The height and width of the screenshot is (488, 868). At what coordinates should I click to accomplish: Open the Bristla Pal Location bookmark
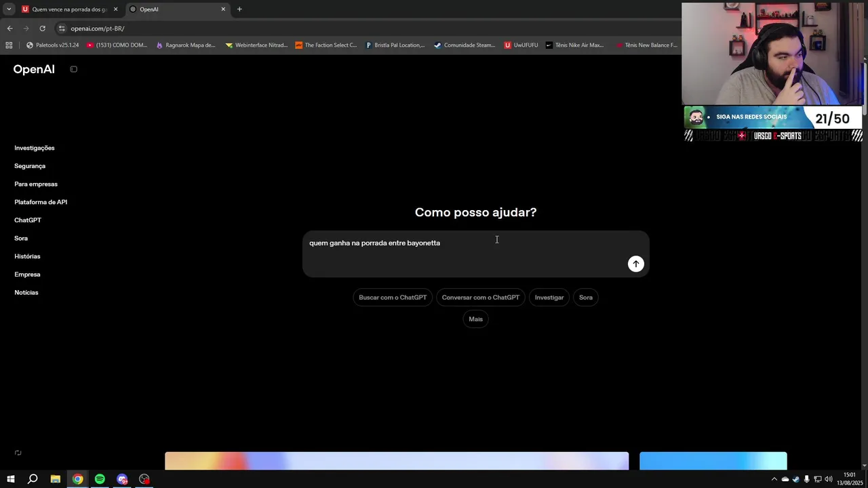point(395,45)
